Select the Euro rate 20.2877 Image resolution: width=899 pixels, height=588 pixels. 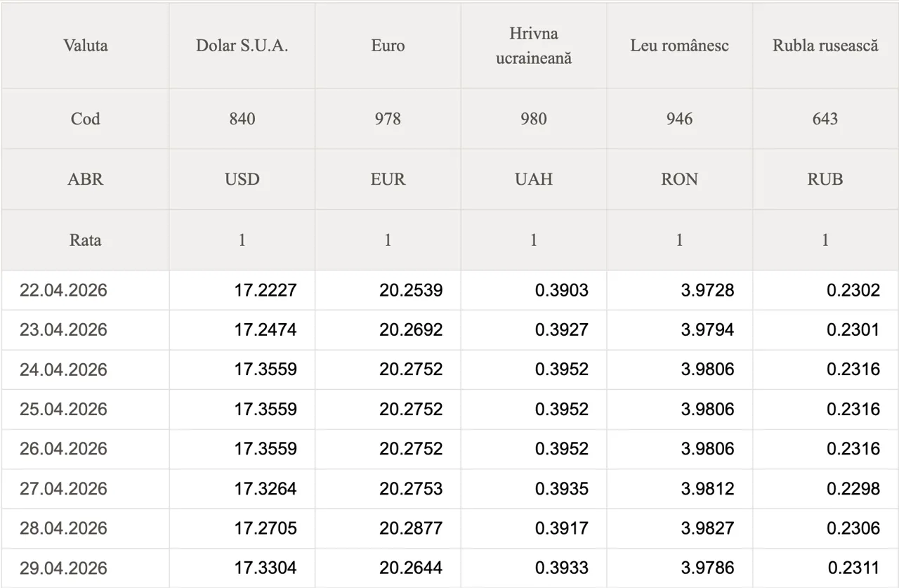pyautogui.click(x=411, y=528)
